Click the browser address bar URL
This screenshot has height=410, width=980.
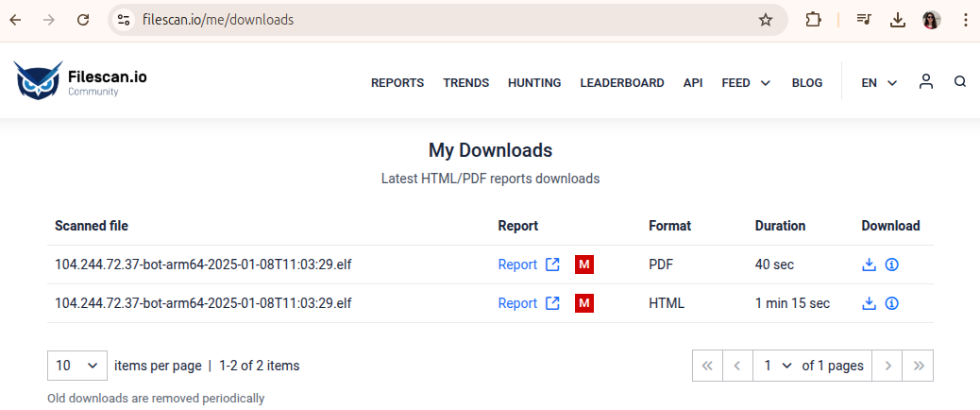click(x=218, y=20)
